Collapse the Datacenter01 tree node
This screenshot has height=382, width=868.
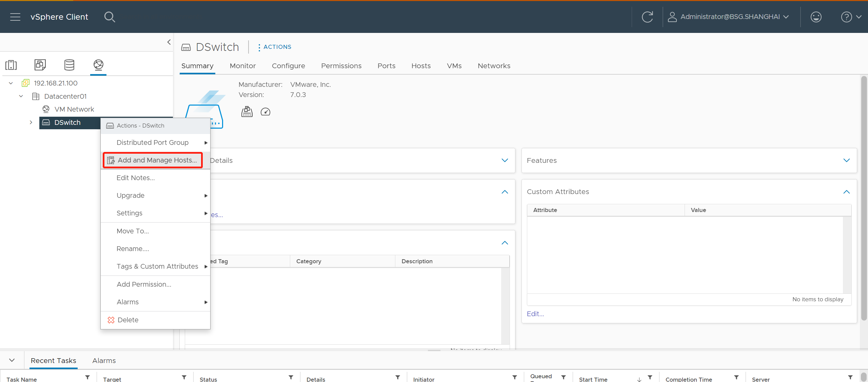tap(21, 96)
